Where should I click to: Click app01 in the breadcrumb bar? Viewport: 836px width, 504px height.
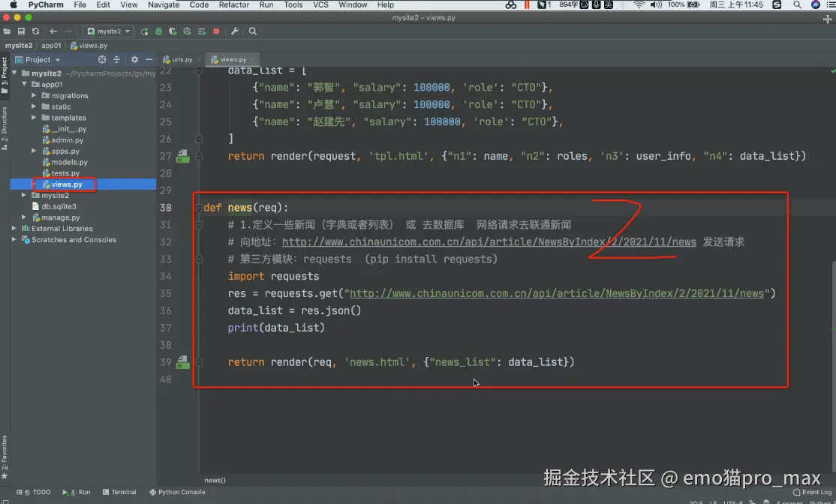click(x=51, y=46)
